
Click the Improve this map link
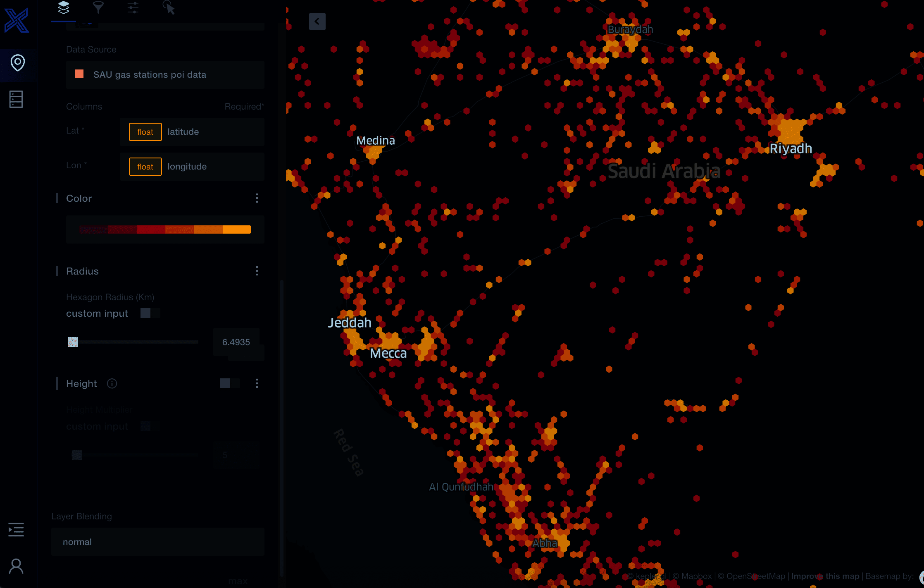tap(825, 576)
